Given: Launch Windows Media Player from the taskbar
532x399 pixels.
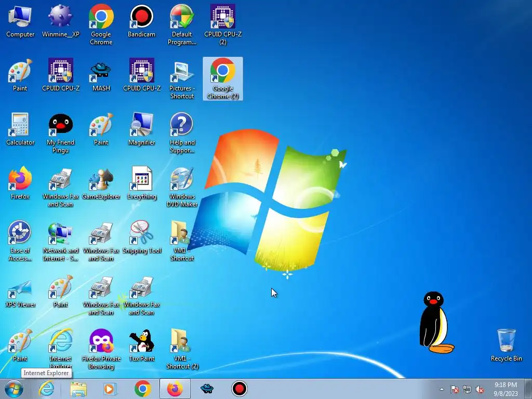Looking at the screenshot, I should click(110, 389).
